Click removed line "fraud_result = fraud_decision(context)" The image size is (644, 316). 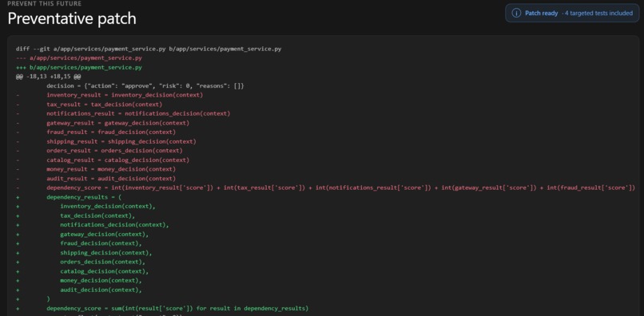coord(111,132)
